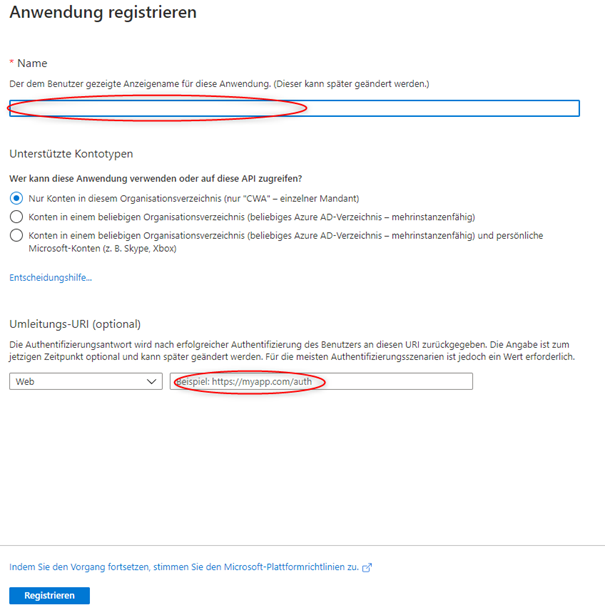Image resolution: width=605 pixels, height=615 pixels.
Task: Click the redirect URI field with myapp.com example
Action: [321, 381]
